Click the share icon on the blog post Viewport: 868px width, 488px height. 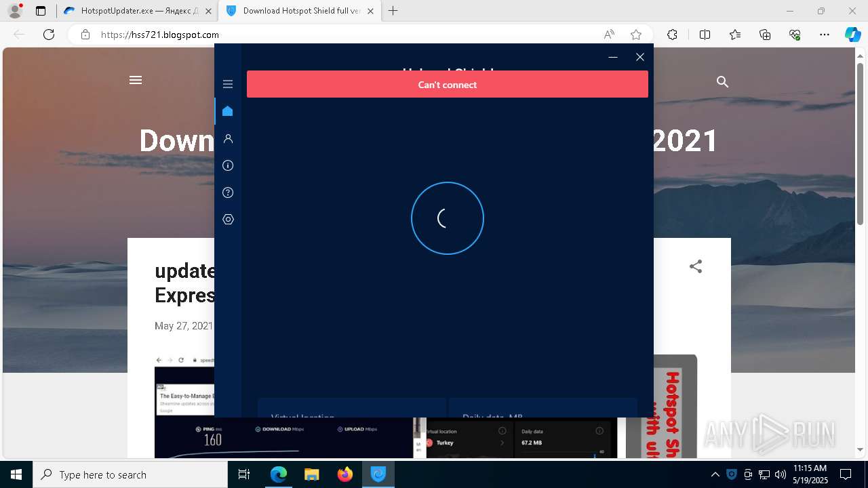point(696,266)
